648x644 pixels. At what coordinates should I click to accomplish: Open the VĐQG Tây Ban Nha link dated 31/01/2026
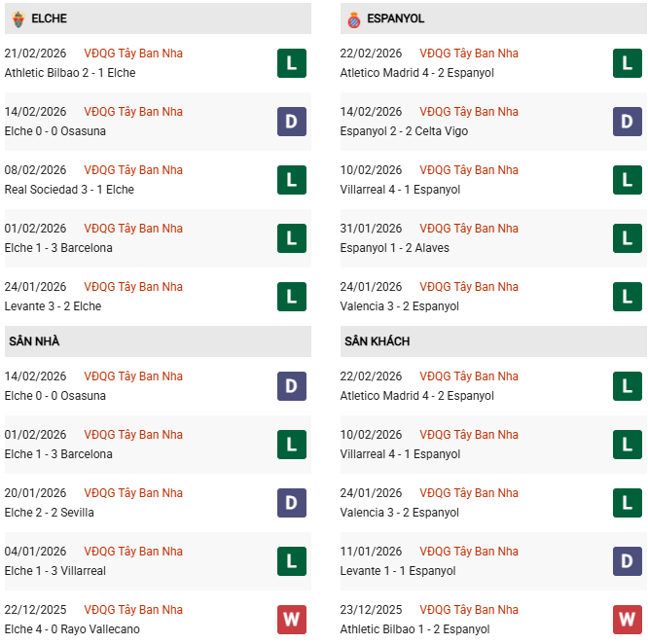pyautogui.click(x=469, y=229)
